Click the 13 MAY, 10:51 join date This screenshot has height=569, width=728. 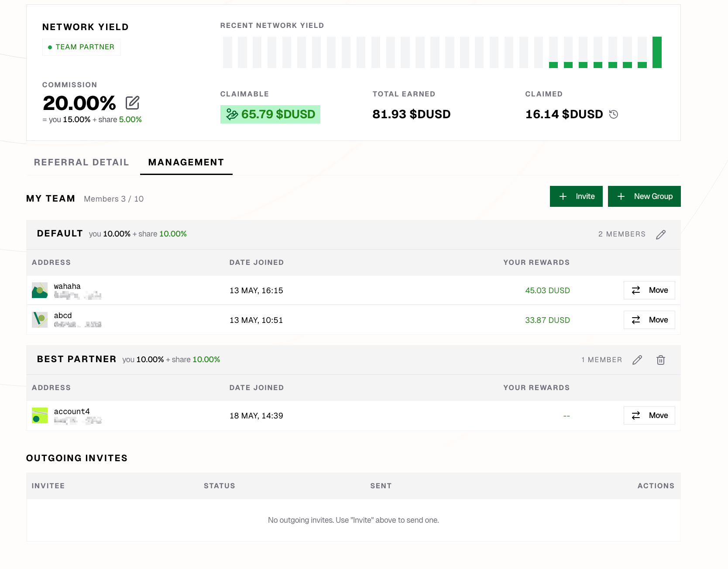(256, 320)
